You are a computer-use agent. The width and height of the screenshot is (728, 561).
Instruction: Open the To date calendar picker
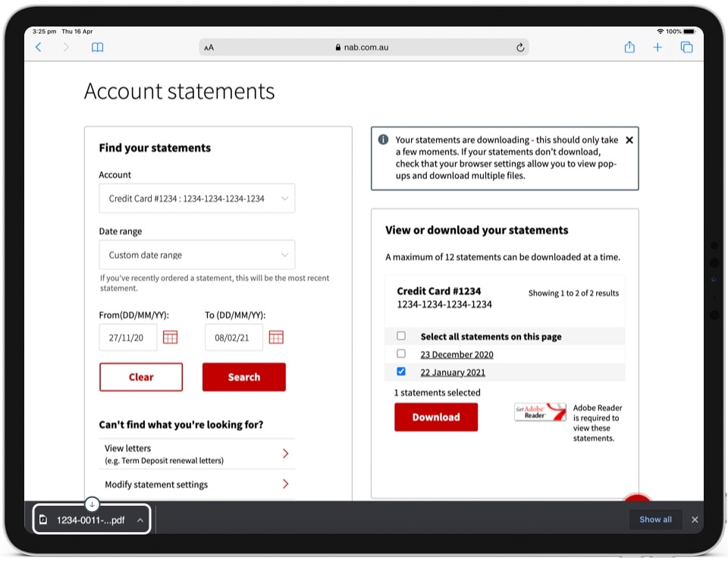[x=276, y=337]
